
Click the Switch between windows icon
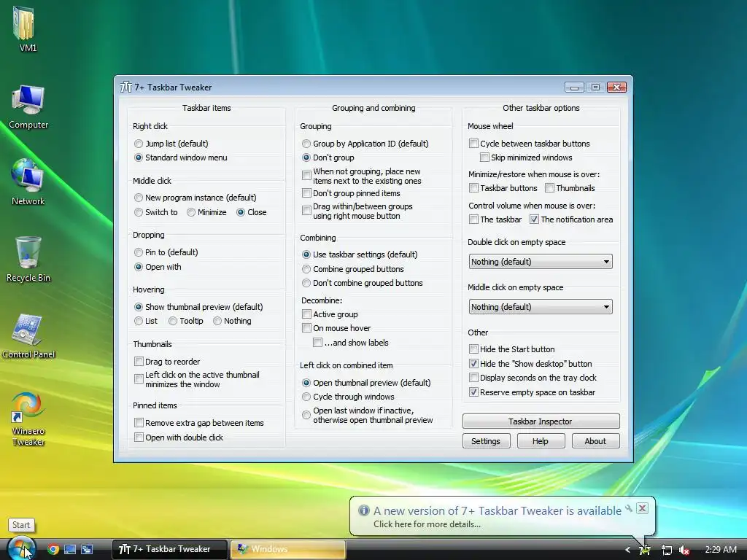click(x=87, y=549)
